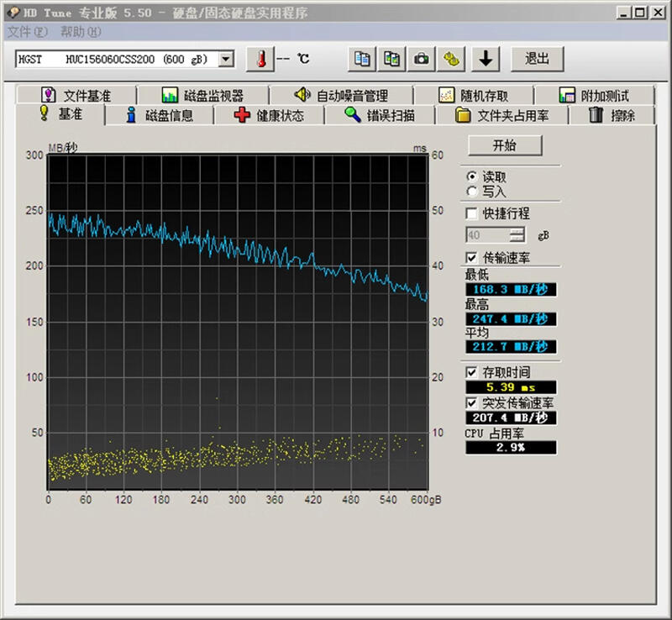The width and height of the screenshot is (672, 620).
Task: Click the 基准 light bulb icon
Action: click(45, 113)
